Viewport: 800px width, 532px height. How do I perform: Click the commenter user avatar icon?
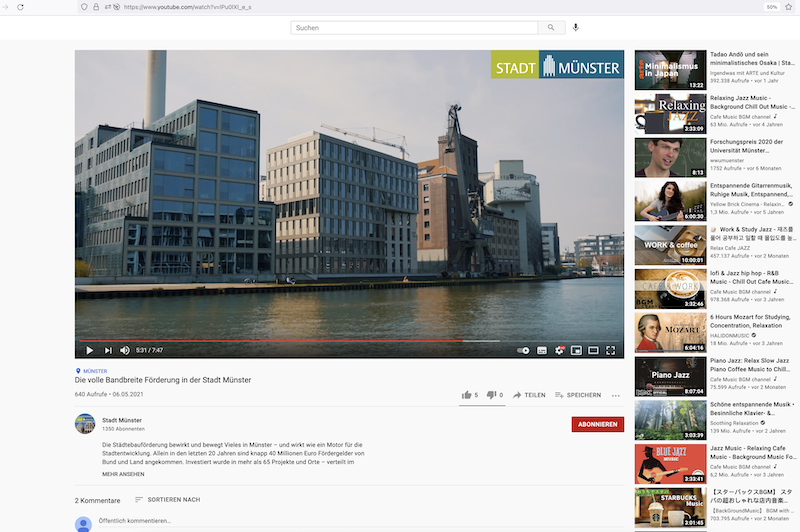tap(83, 524)
